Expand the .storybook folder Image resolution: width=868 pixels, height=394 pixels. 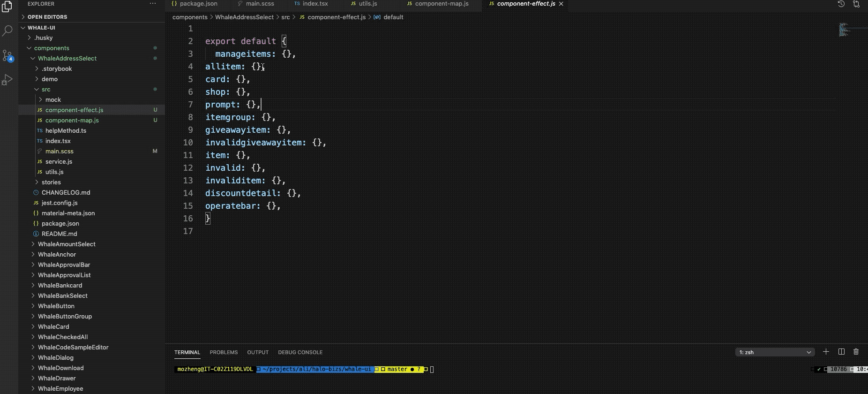point(91,69)
